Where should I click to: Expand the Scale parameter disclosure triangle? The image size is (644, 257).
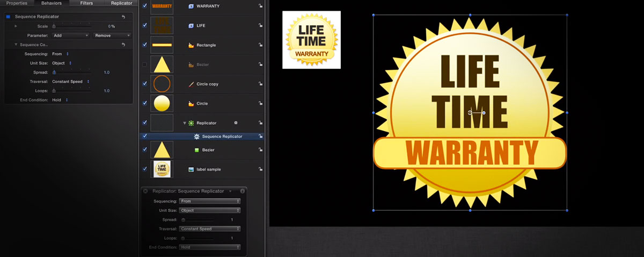(16, 26)
